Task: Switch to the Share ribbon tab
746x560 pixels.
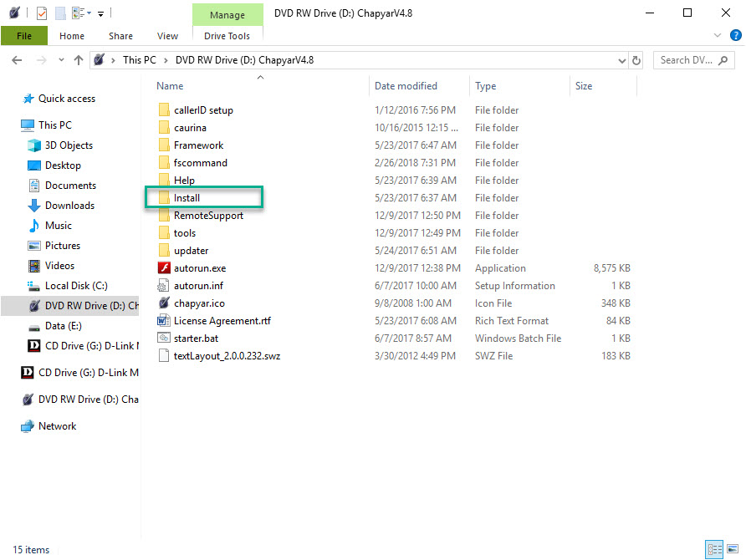Action: click(x=120, y=36)
